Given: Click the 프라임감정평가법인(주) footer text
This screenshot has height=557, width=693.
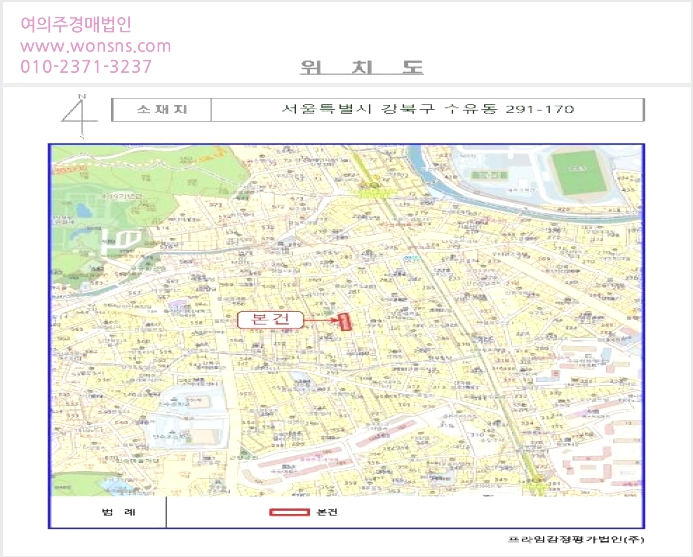Looking at the screenshot, I should click(576, 539).
